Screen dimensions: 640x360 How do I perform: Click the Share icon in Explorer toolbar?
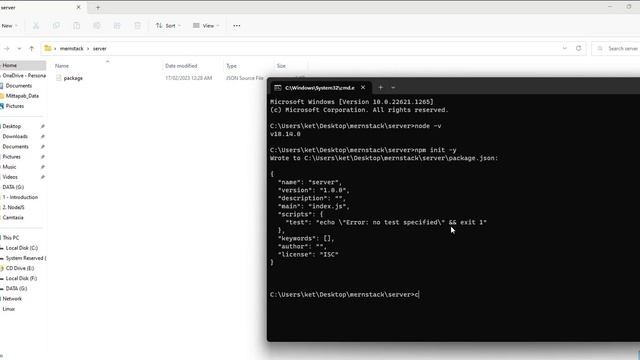[117, 26]
